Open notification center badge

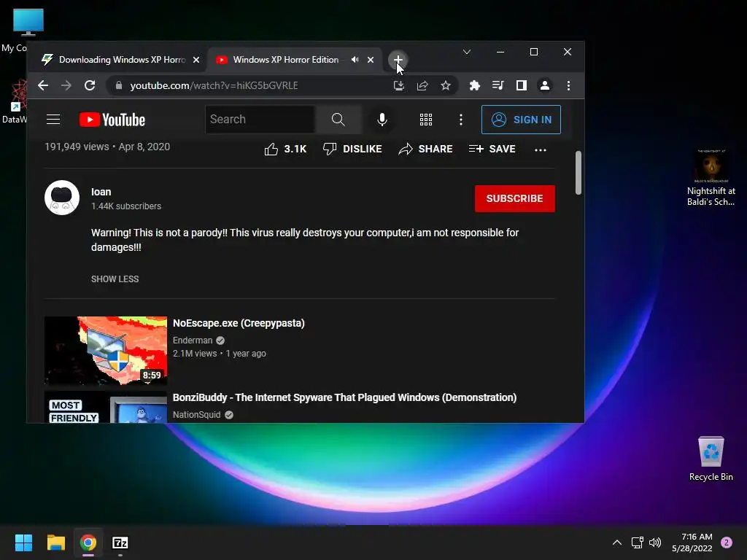(727, 542)
